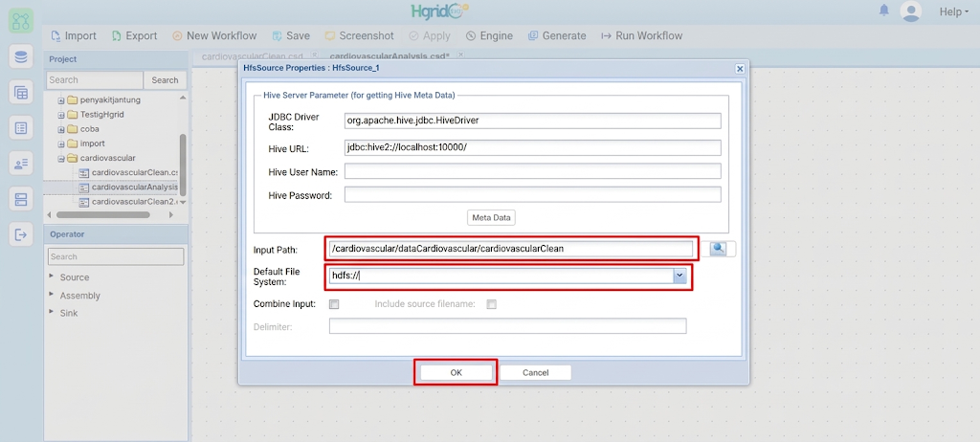This screenshot has width=980, height=442.
Task: Browse input path with magnifier icon
Action: [718, 249]
